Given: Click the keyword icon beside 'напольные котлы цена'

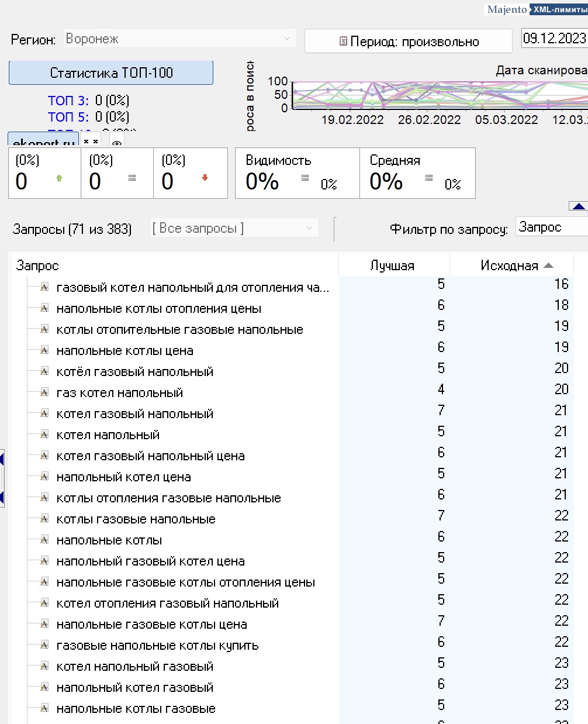Looking at the screenshot, I should click(x=44, y=350).
